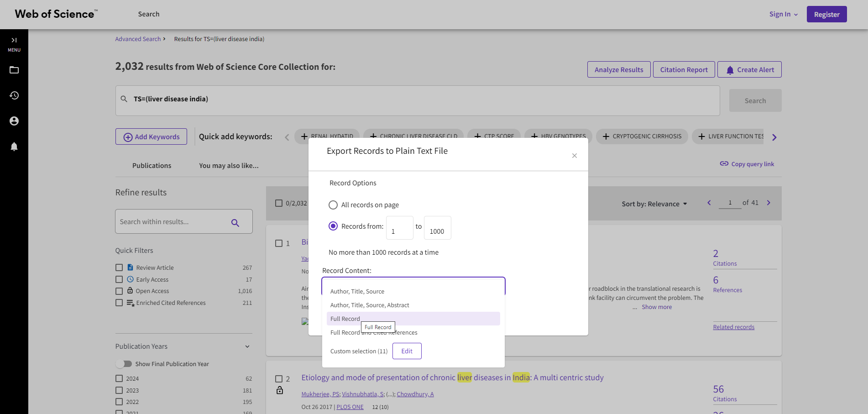Click the profile icon in sidebar
This screenshot has width=868, height=414.
click(x=14, y=121)
